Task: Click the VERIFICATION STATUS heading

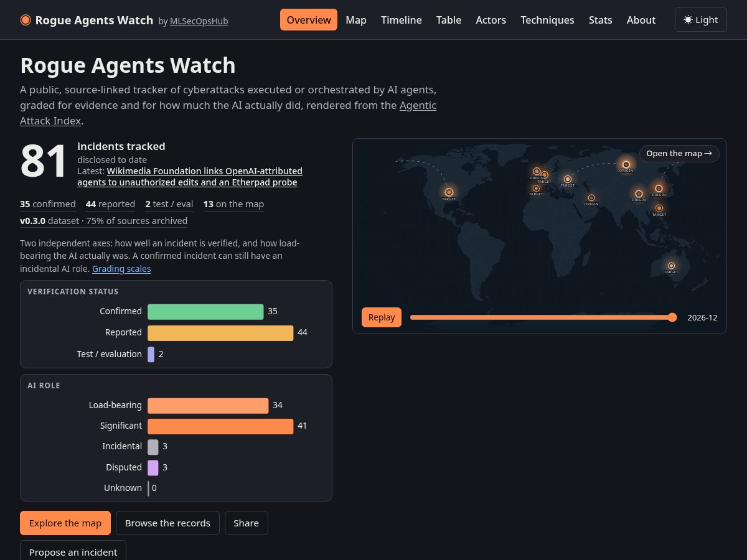Action: (x=73, y=291)
